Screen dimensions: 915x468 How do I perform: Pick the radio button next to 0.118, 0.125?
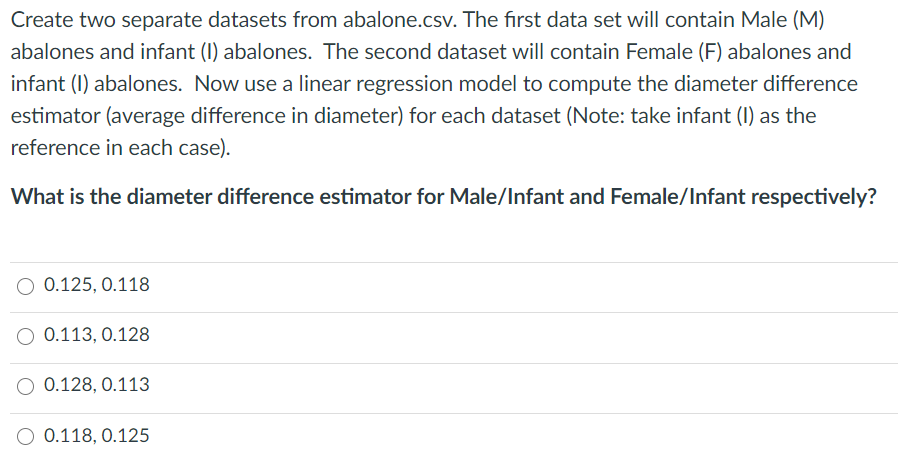point(25,437)
